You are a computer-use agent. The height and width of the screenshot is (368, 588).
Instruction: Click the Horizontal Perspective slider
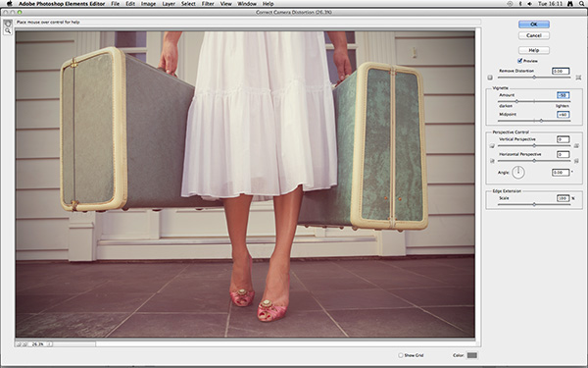[x=534, y=161]
